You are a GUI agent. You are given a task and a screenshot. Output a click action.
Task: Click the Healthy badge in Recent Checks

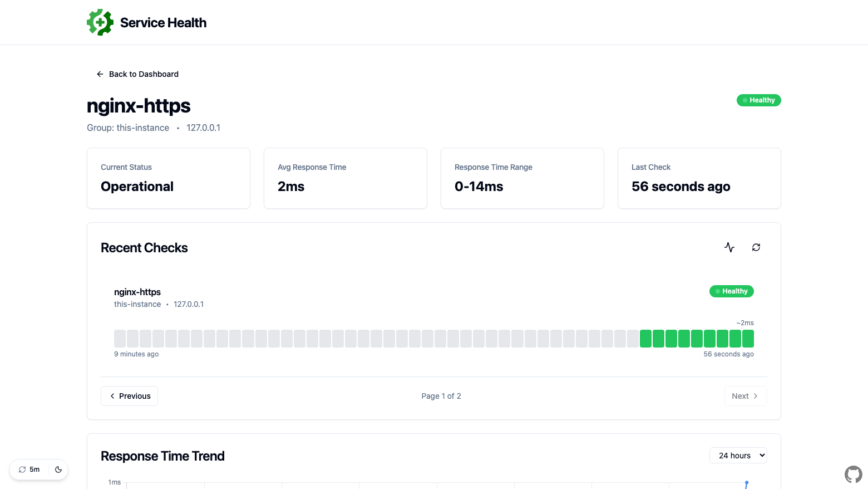[x=732, y=291]
